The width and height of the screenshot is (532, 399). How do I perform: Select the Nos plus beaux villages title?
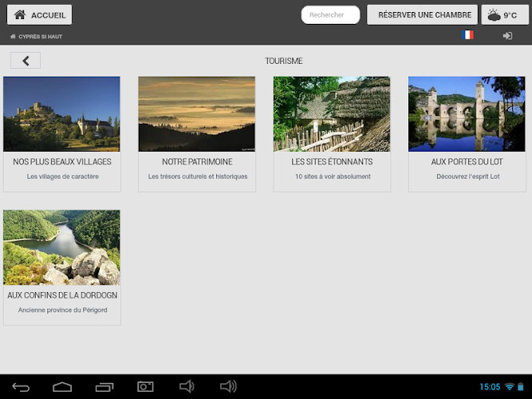62,162
